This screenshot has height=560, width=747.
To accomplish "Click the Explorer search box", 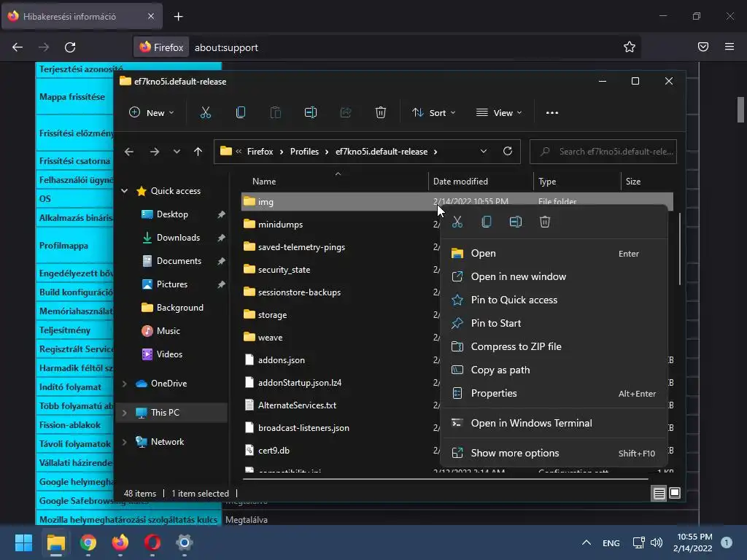I will (x=603, y=152).
